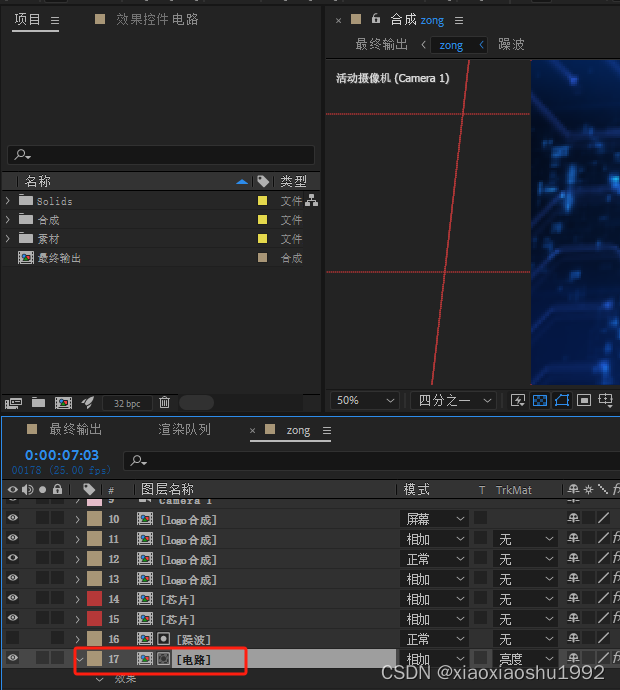Expand layer 14 芯片 properties
620x690 pixels.
click(x=77, y=599)
